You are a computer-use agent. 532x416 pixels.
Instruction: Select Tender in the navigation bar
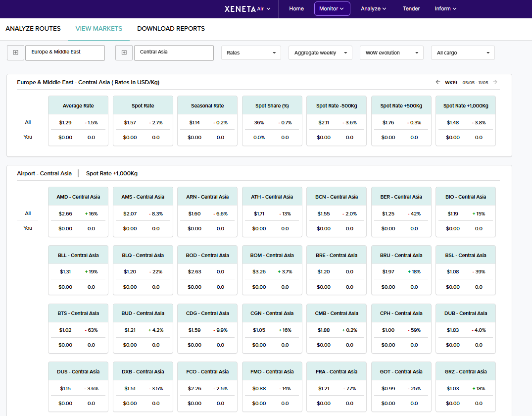pyautogui.click(x=411, y=8)
